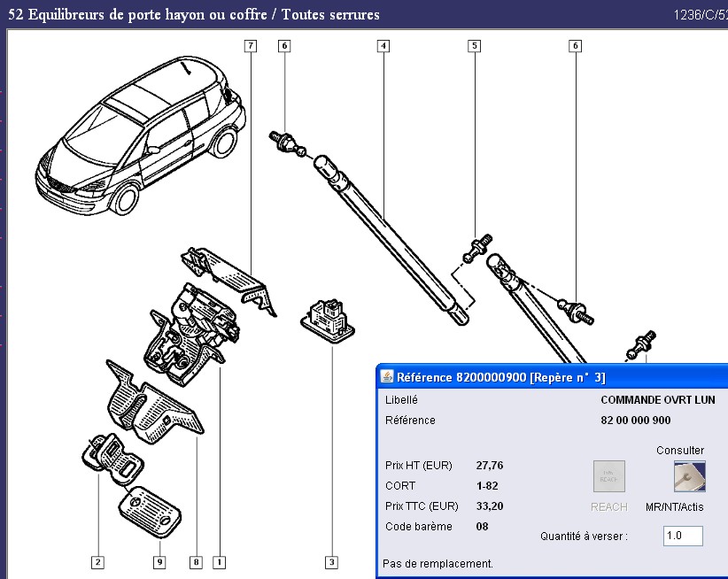
Task: Click callout number 2 box
Action: (x=97, y=561)
